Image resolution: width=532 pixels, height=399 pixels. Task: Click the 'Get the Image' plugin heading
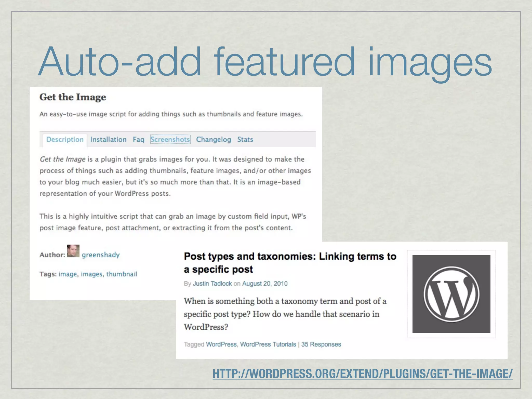(73, 97)
